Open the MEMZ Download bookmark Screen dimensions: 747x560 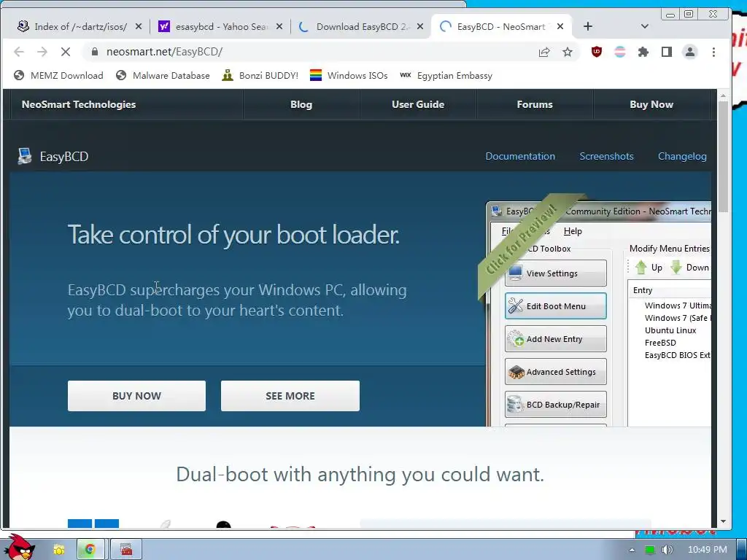(x=58, y=75)
